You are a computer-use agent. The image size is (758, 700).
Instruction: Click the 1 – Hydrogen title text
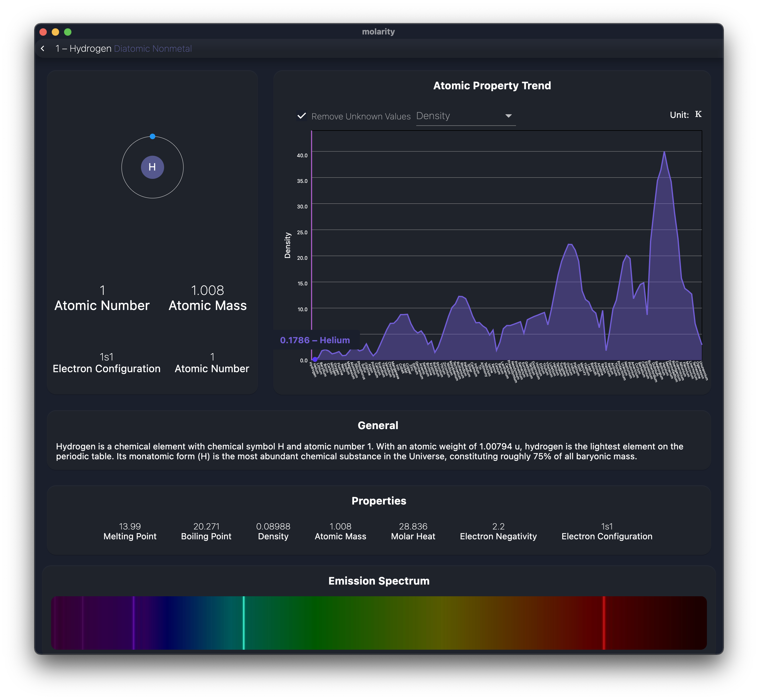point(83,49)
